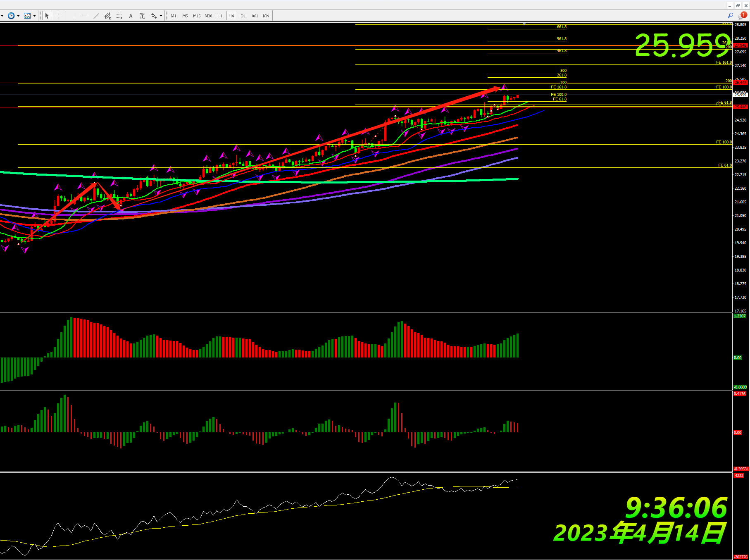Choose the horizontal line drawing tool

pyautogui.click(x=85, y=16)
